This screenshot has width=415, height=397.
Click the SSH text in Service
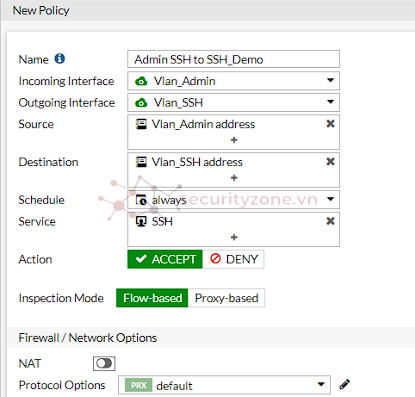(x=162, y=221)
